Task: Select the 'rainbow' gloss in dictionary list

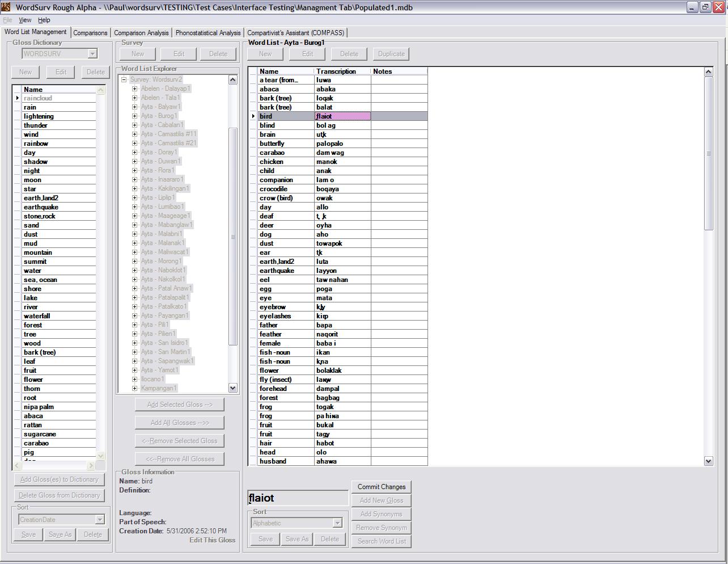Action: (59, 144)
